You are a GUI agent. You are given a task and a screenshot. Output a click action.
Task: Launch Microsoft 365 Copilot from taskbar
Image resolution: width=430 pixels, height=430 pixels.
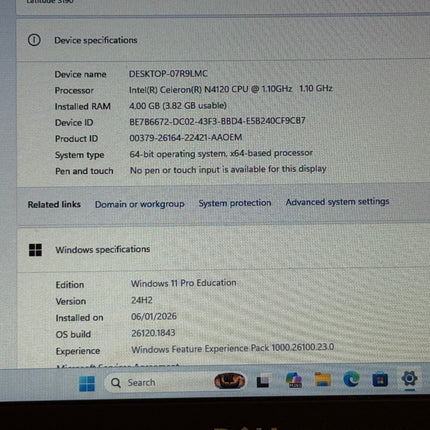click(x=294, y=380)
